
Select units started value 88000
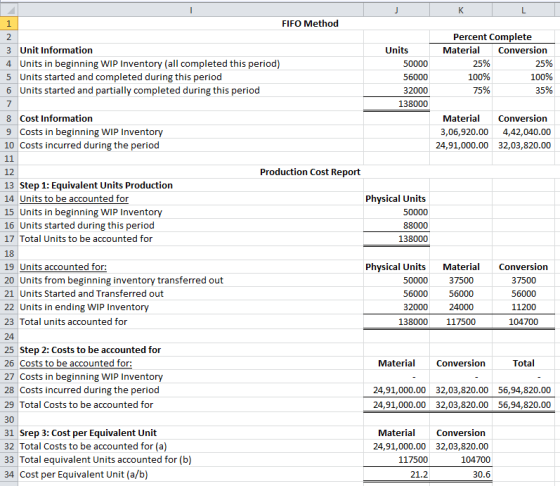[396, 226]
